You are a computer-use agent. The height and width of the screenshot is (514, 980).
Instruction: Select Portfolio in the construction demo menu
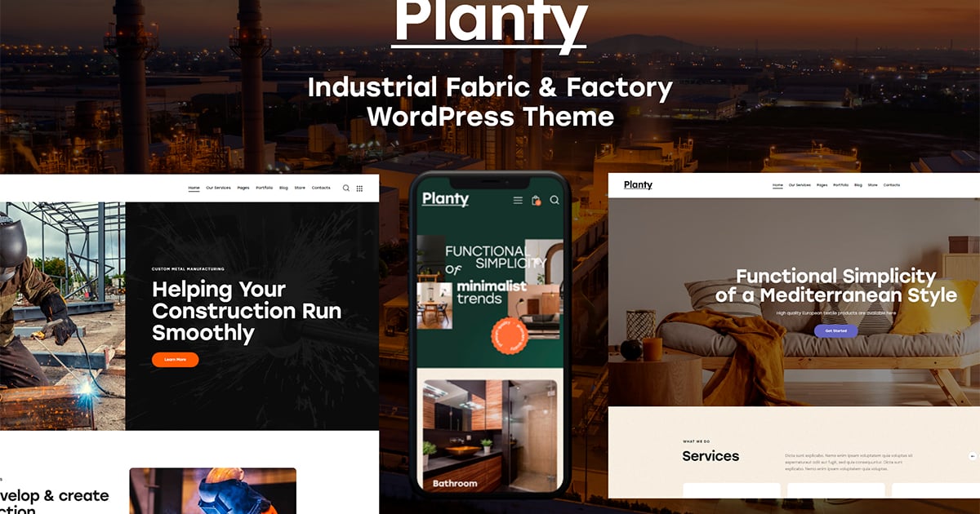pos(264,188)
